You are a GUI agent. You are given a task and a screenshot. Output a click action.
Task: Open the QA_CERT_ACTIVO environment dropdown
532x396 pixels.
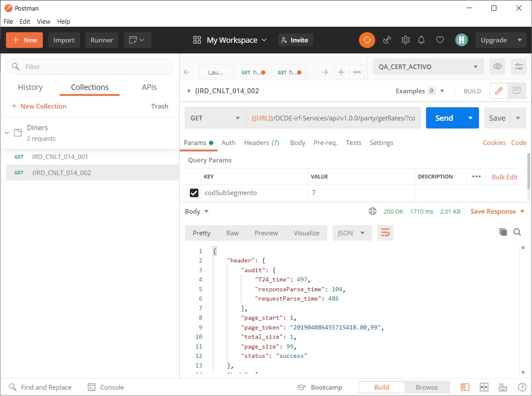coord(428,67)
